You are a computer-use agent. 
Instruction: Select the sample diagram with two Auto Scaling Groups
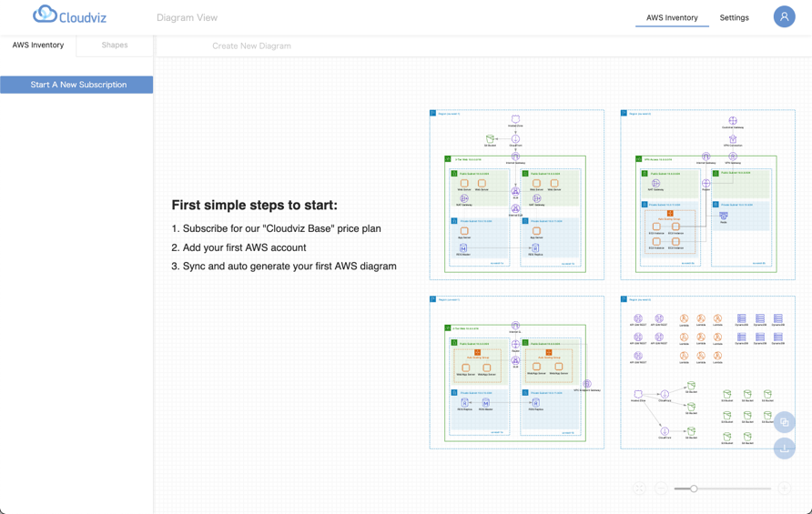point(517,372)
